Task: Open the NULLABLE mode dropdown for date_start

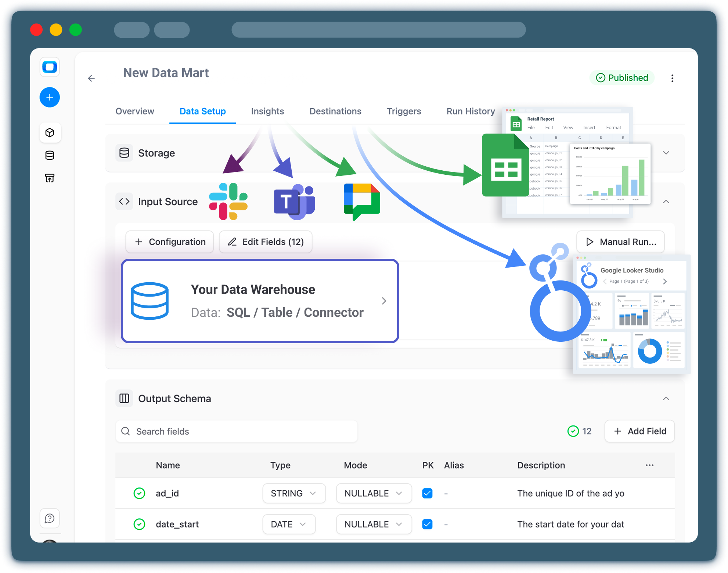Action: [x=374, y=524]
